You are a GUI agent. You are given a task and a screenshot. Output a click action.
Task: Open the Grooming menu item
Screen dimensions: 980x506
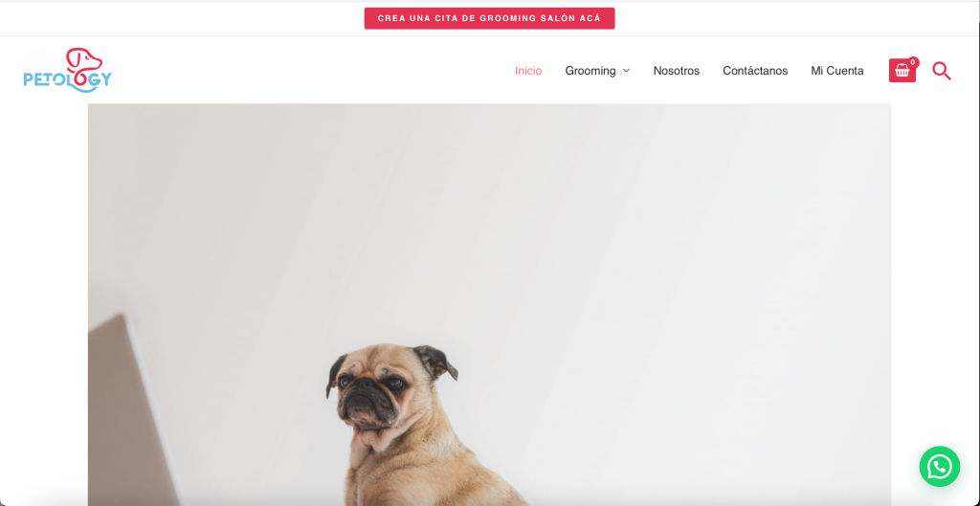[x=590, y=71]
